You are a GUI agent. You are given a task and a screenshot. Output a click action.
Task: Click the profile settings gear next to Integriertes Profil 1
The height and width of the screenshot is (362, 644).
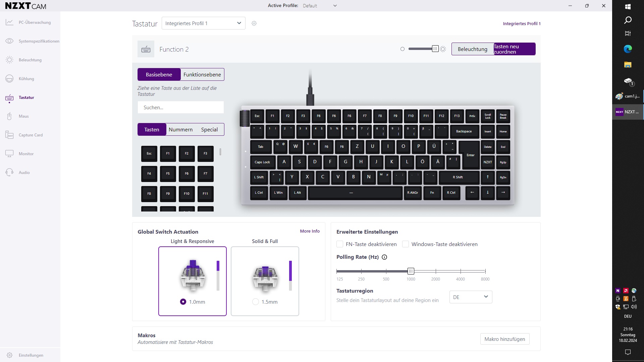coord(254,23)
